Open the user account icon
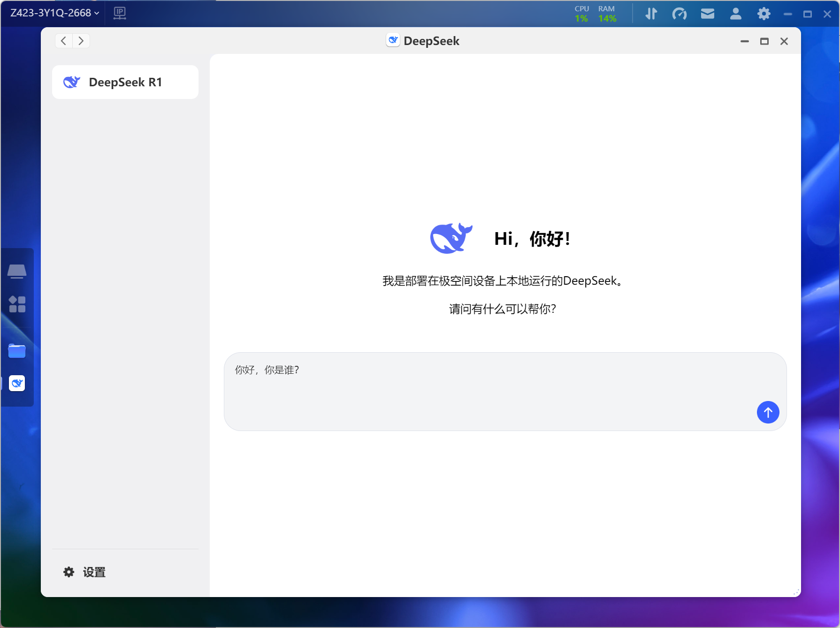This screenshot has height=628, width=840. click(x=735, y=14)
